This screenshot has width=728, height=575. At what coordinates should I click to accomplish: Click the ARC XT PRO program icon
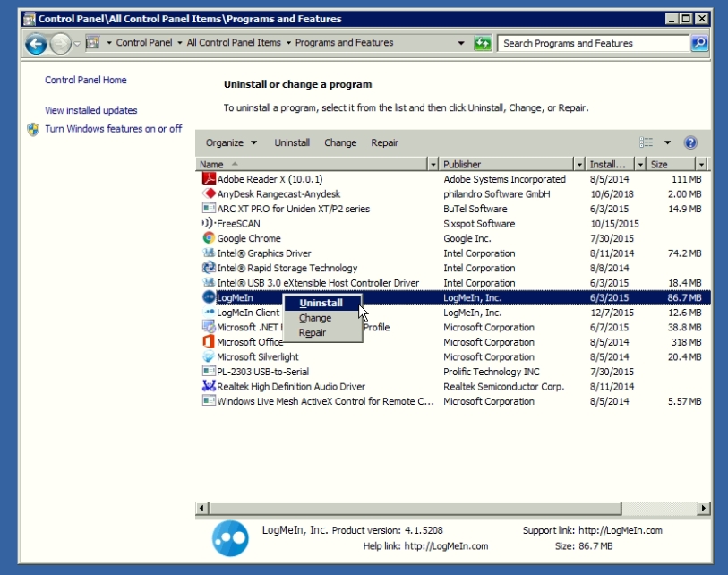click(209, 209)
